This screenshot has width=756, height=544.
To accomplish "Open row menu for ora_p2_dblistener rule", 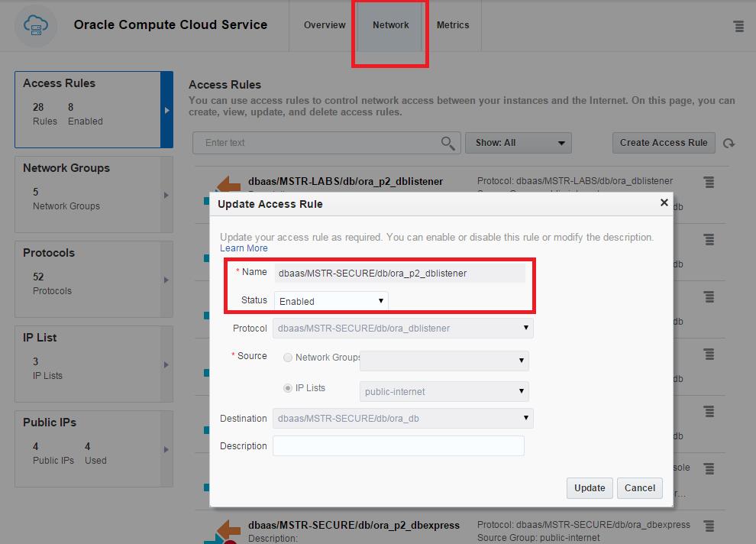I will point(708,183).
